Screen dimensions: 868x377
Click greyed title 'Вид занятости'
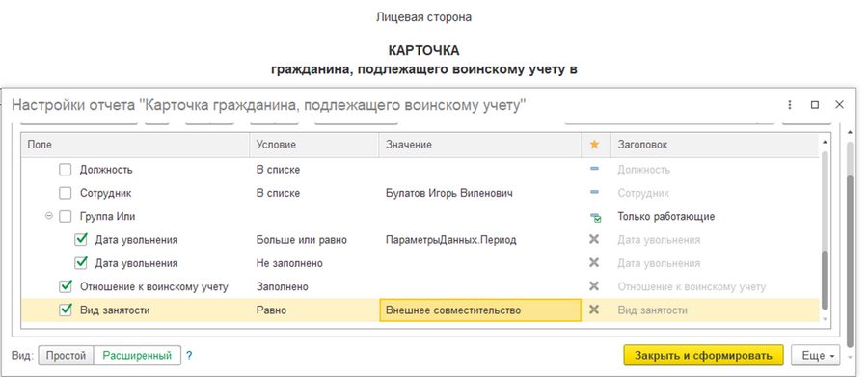coord(653,310)
